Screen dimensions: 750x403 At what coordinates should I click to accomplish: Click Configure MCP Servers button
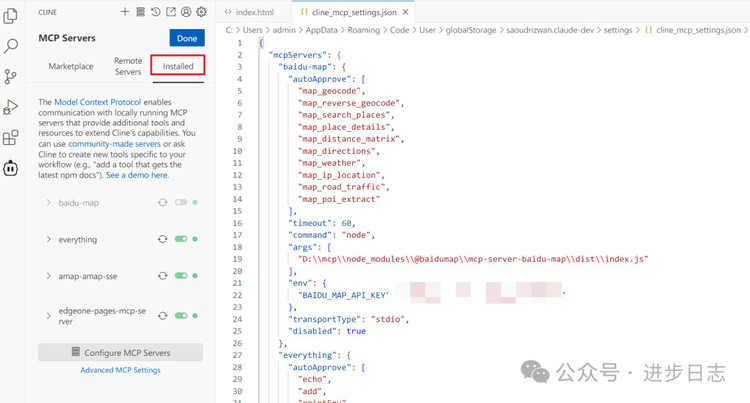[x=121, y=352]
